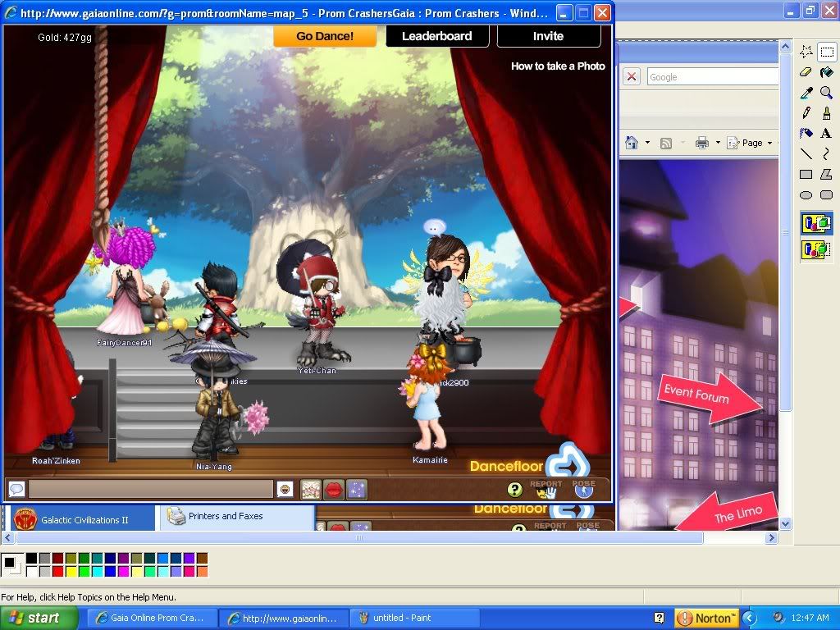Click the sparkle stars action icon
Image resolution: width=840 pixels, height=630 pixels.
358,490
